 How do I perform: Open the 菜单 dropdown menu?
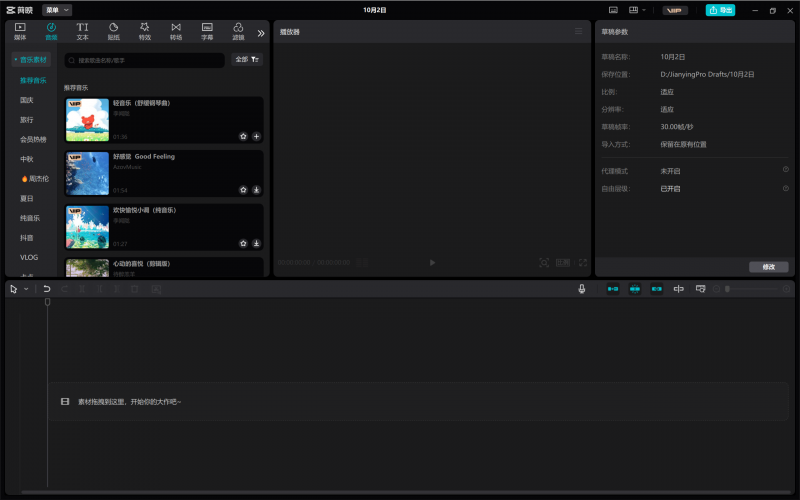(x=57, y=10)
